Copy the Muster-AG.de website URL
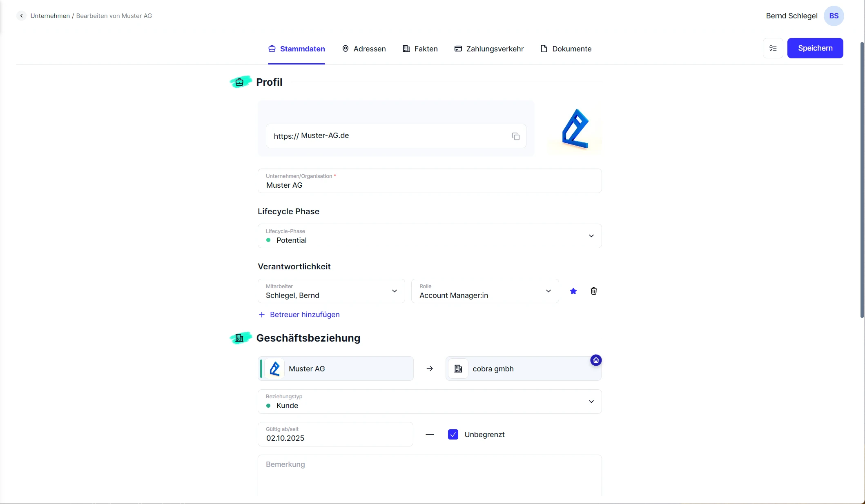This screenshot has height=504, width=865. point(515,136)
